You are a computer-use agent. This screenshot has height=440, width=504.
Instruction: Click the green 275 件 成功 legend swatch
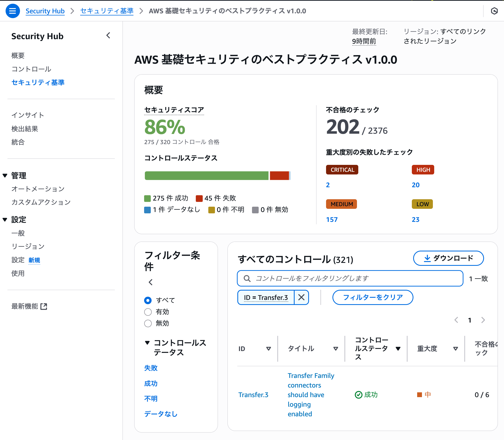click(x=147, y=198)
